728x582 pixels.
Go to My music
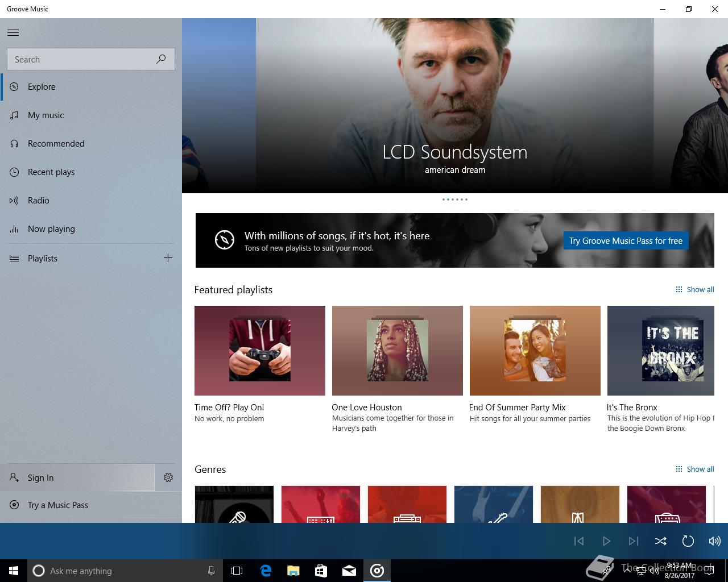(91, 115)
